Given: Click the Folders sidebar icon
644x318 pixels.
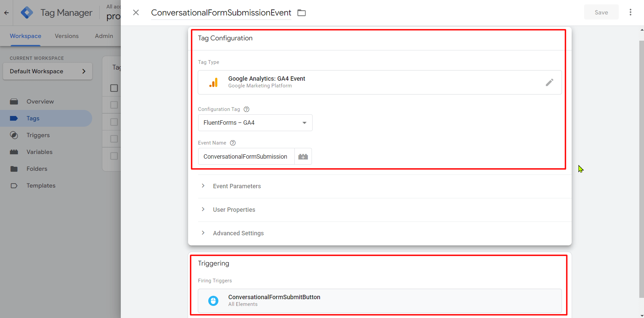Looking at the screenshot, I should tap(14, 169).
